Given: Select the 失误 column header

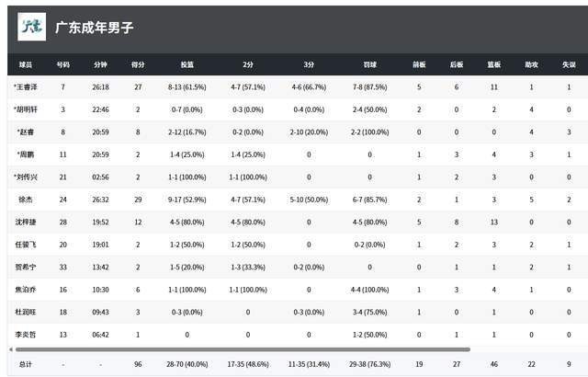Looking at the screenshot, I should tap(569, 65).
